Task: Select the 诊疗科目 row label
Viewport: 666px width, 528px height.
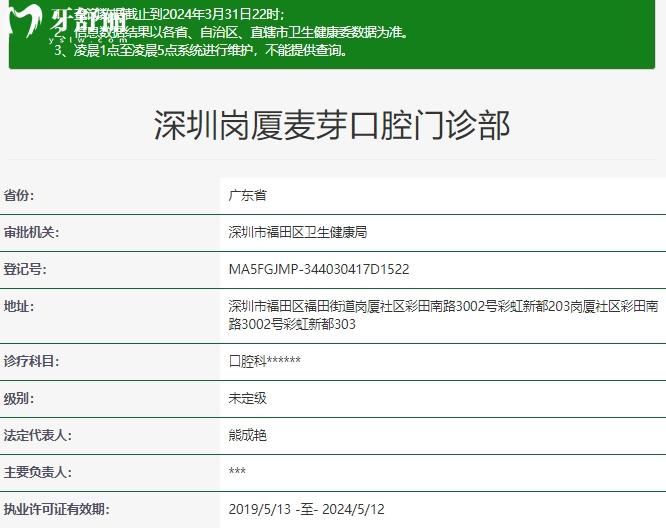Action: [x=32, y=360]
